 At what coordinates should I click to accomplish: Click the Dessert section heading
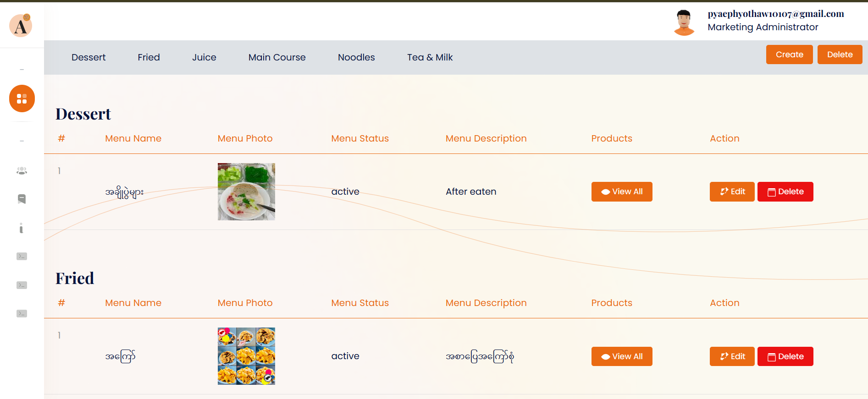83,114
